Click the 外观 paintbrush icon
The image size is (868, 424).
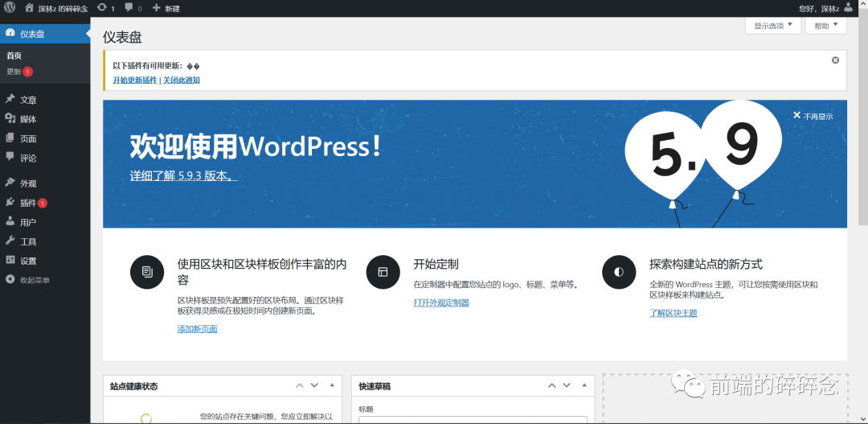point(10,183)
